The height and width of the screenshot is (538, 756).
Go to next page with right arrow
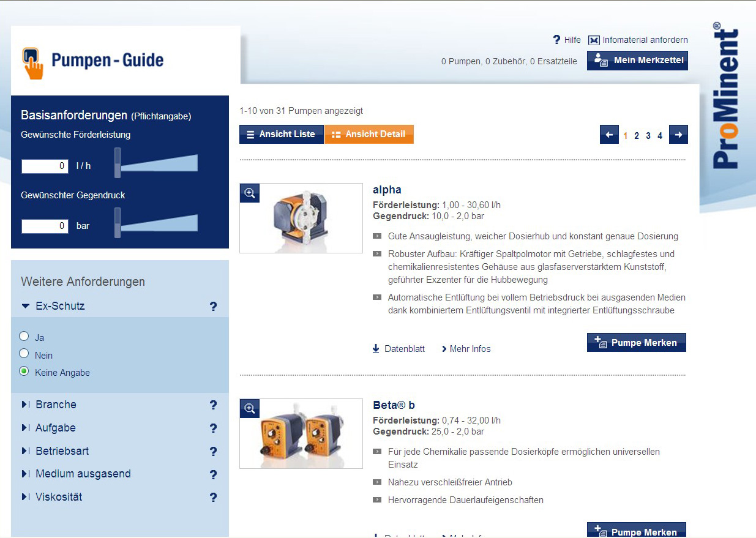pyautogui.click(x=678, y=135)
